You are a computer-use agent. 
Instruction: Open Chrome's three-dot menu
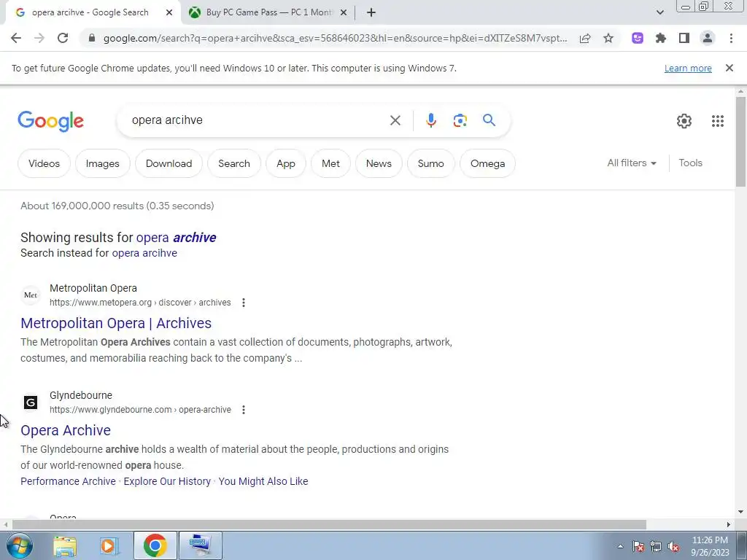coord(731,38)
